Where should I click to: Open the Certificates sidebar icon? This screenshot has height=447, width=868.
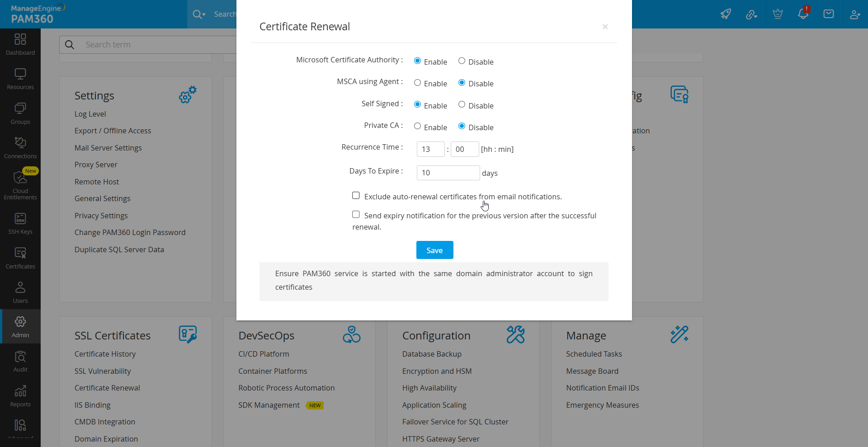point(20,258)
